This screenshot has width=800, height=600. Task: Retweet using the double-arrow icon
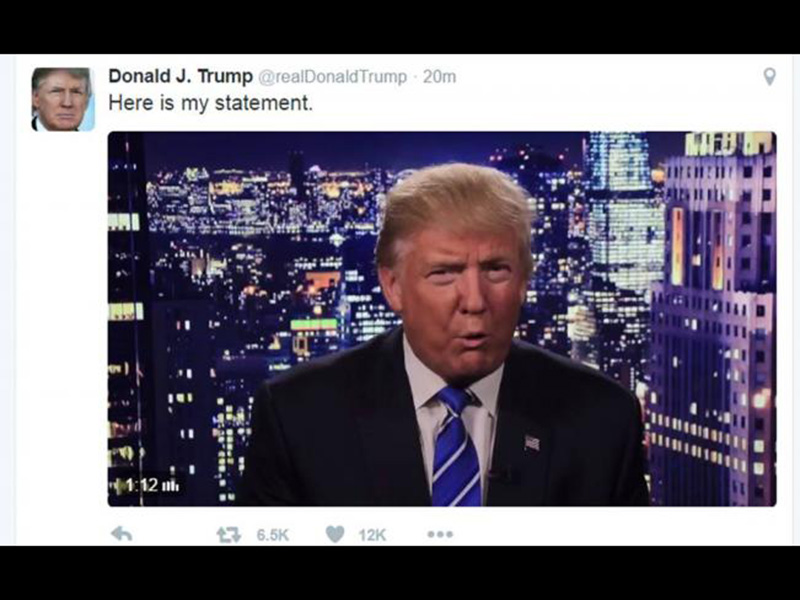click(x=229, y=535)
